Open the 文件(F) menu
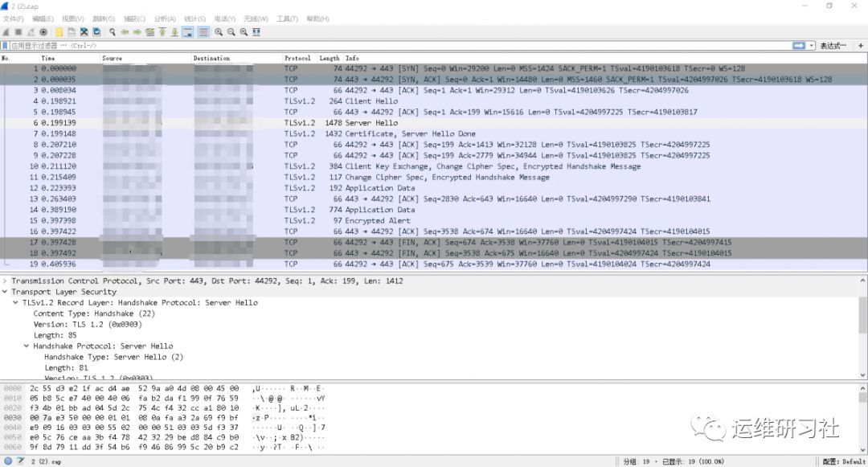Screen dimensions: 868x467 [x=14, y=18]
